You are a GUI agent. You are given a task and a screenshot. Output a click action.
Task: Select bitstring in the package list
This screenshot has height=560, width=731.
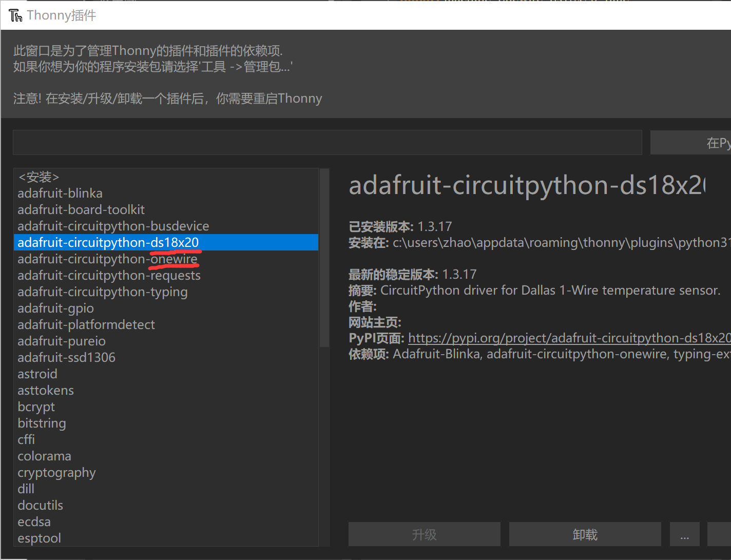click(166, 423)
